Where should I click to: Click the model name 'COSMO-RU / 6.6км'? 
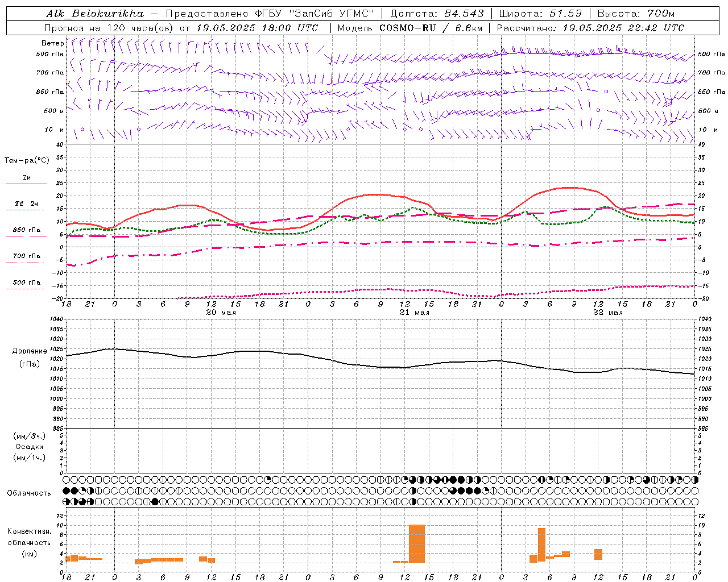click(431, 28)
